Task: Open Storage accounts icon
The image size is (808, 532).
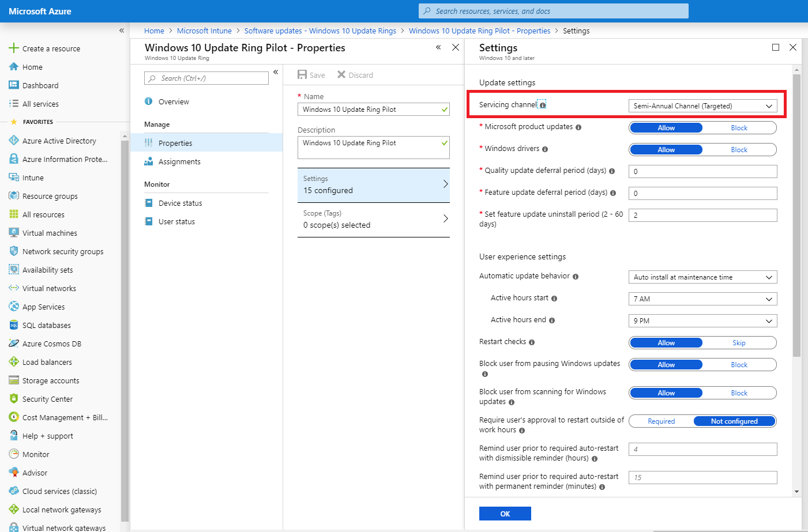Action: (x=14, y=380)
